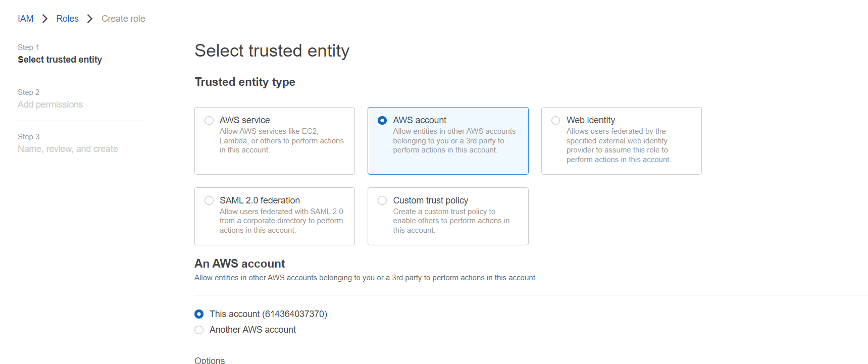Choose the Custom trust policy radio button

tap(382, 200)
